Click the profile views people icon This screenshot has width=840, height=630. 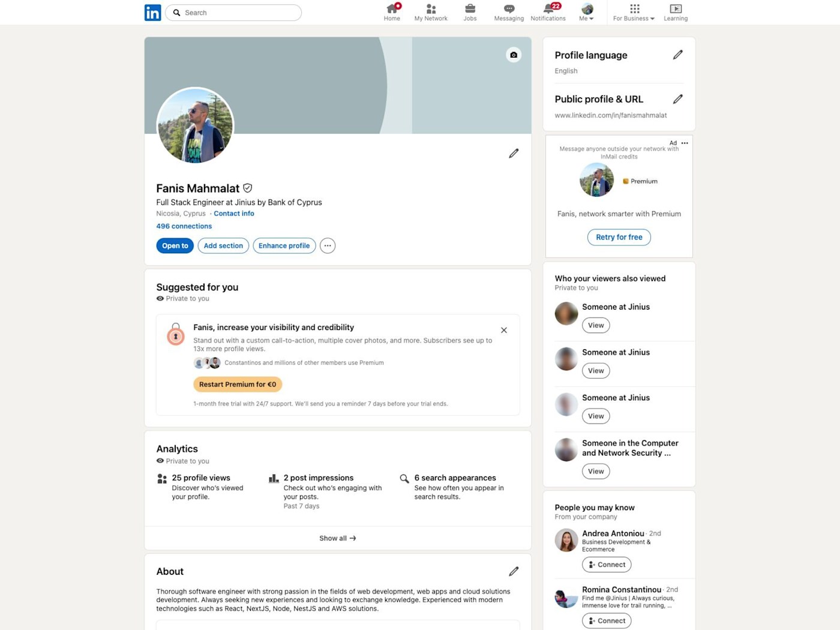[x=162, y=478]
